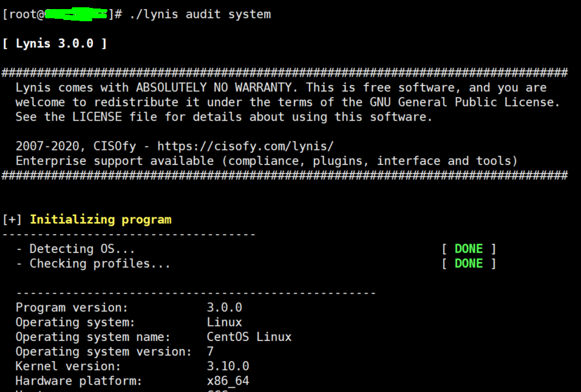Click the 'Operating system version:' label
This screenshot has height=392, width=581.
pyautogui.click(x=103, y=351)
